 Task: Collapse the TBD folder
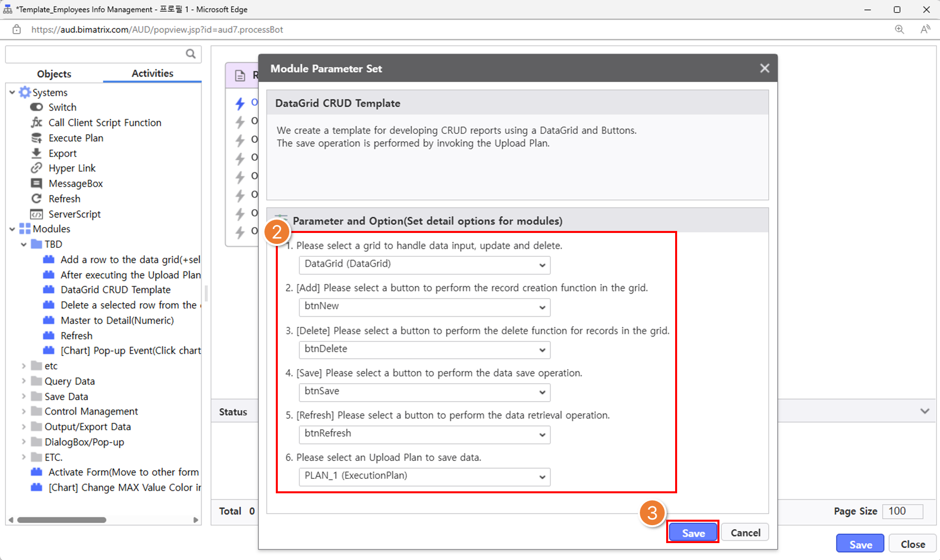23,244
